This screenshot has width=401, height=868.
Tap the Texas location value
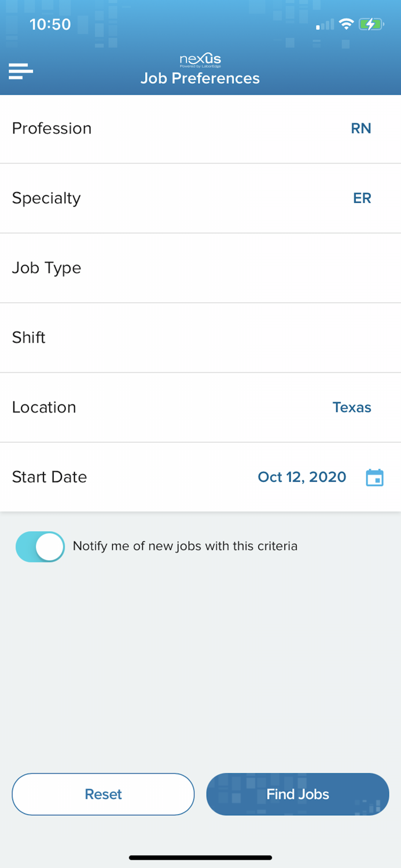point(352,407)
